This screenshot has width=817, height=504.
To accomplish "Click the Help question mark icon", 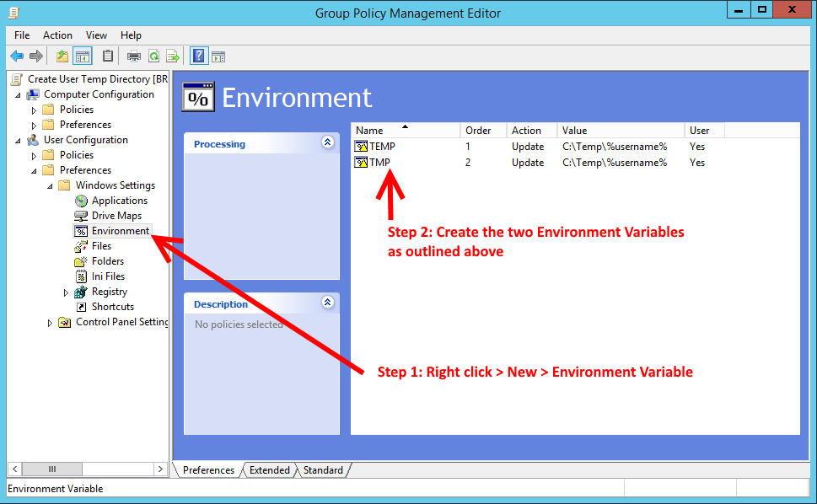I will (198, 56).
